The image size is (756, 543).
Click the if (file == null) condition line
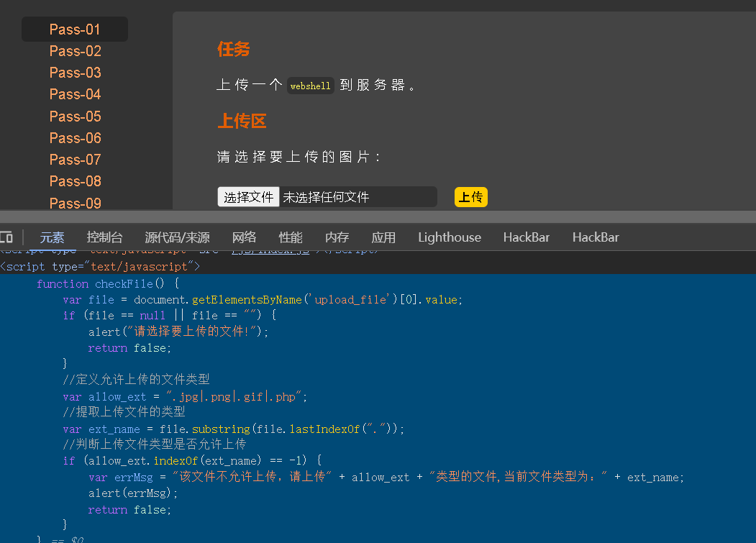click(170, 316)
